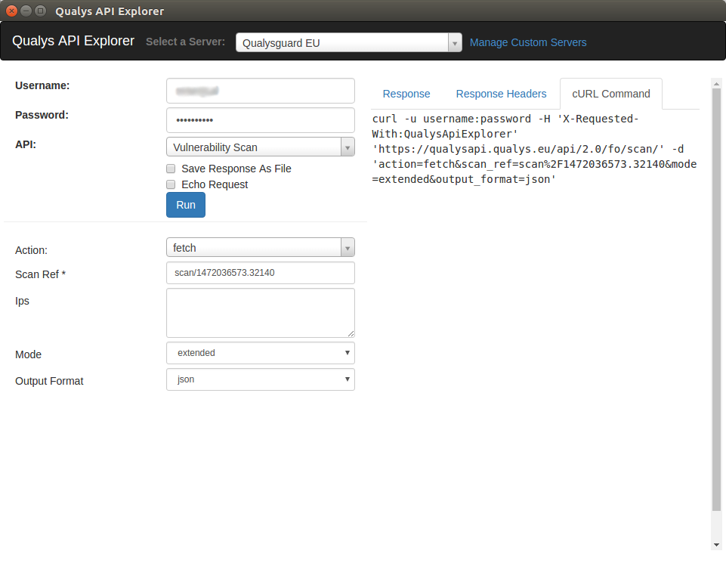Select the cURL Command tab
726x588 pixels.
(611, 94)
